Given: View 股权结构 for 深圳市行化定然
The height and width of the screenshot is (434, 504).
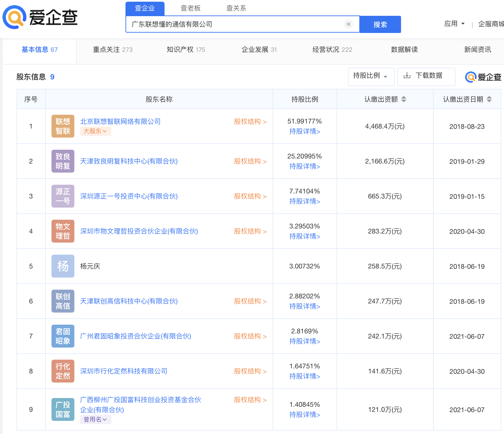Looking at the screenshot, I should coord(250,371).
